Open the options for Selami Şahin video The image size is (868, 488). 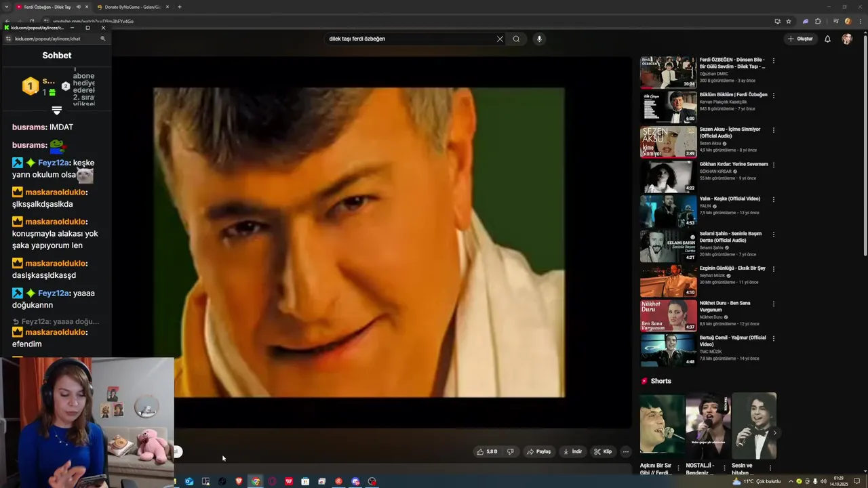[773, 234]
